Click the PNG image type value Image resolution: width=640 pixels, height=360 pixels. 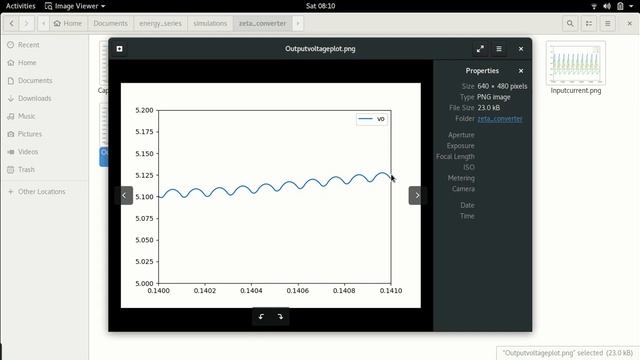click(493, 97)
